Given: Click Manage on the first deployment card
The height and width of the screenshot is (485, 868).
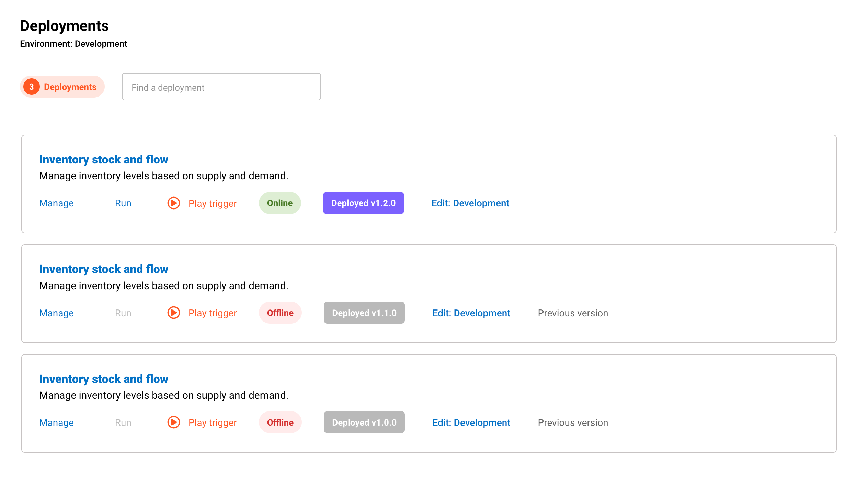Looking at the screenshot, I should click(56, 203).
